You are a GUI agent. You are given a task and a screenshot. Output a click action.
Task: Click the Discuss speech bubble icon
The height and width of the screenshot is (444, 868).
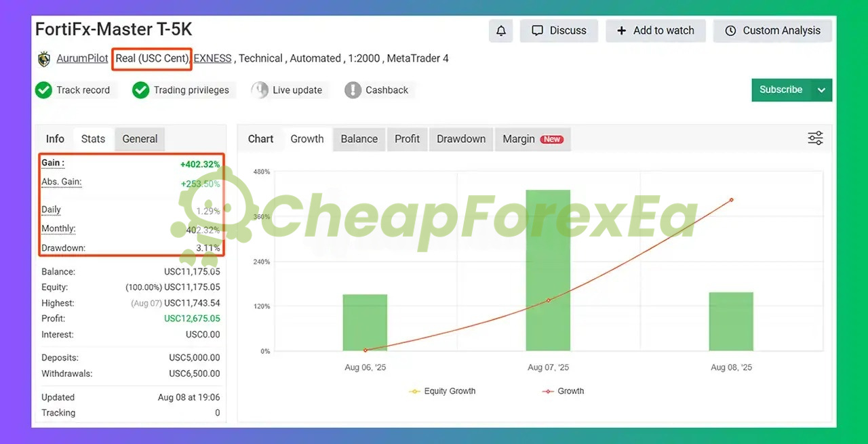pyautogui.click(x=538, y=31)
